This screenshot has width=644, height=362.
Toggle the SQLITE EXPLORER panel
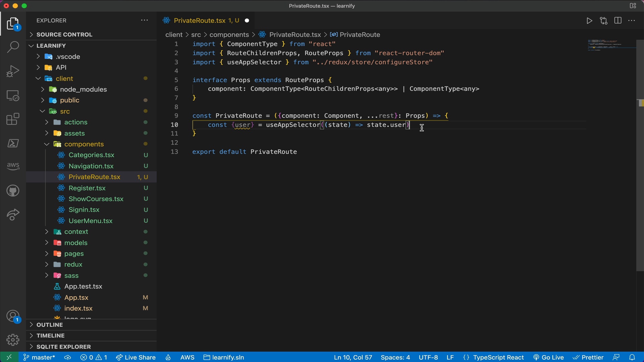63,346
